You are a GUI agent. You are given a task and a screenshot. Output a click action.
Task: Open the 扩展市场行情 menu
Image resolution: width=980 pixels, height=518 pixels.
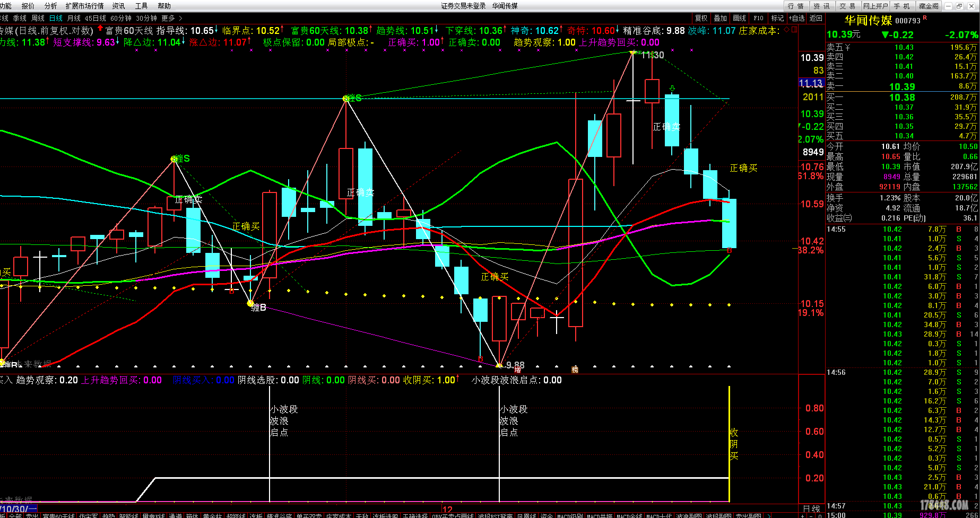tap(84, 6)
